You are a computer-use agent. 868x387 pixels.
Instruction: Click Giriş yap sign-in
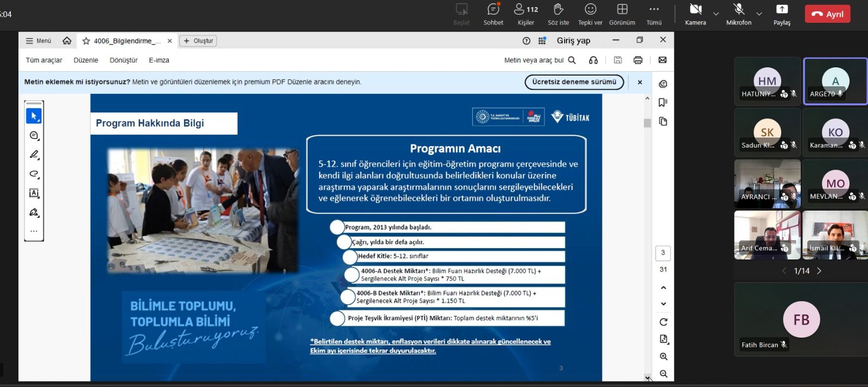[573, 41]
